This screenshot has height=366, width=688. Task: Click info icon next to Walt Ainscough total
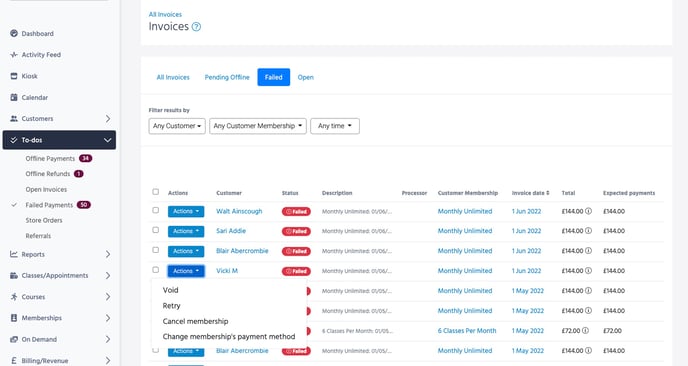pos(588,211)
